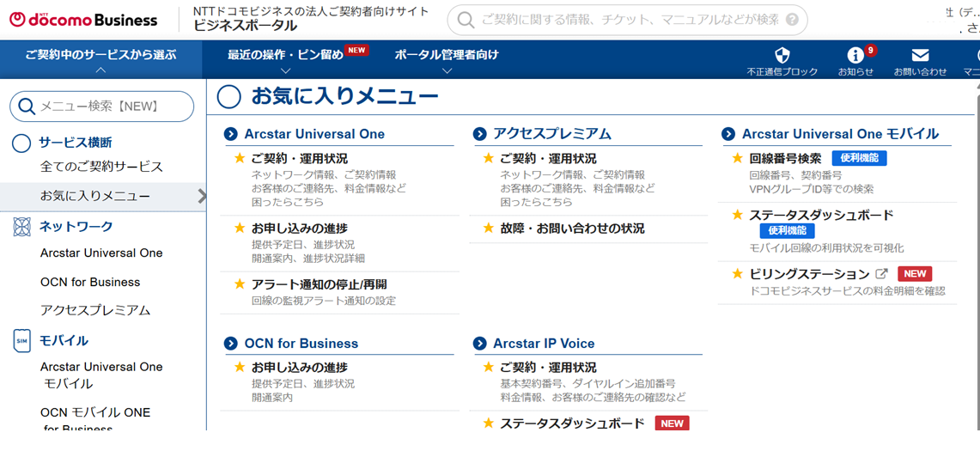The width and height of the screenshot is (980, 451).
Task: Click the network icon beside ネットワーク
Action: point(21,227)
